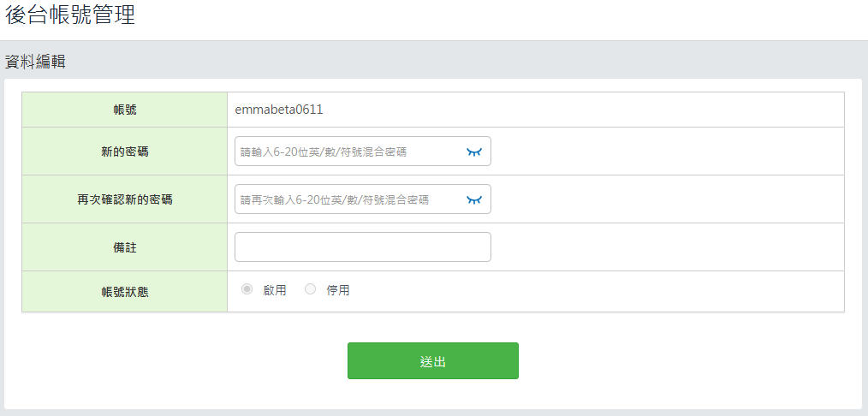Show password in the 新的密碼 field
The height and width of the screenshot is (416, 868).
tap(474, 152)
